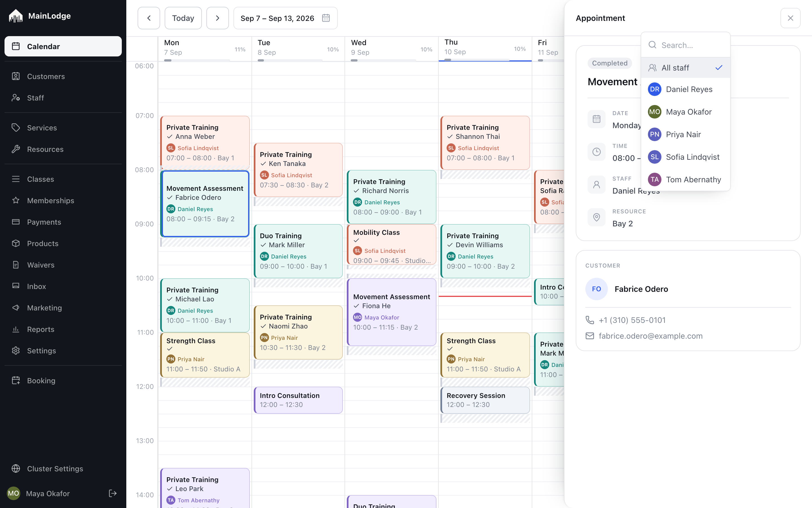The width and height of the screenshot is (812, 508).
Task: Open Tuesday Intro Consultation block
Action: coord(298,400)
